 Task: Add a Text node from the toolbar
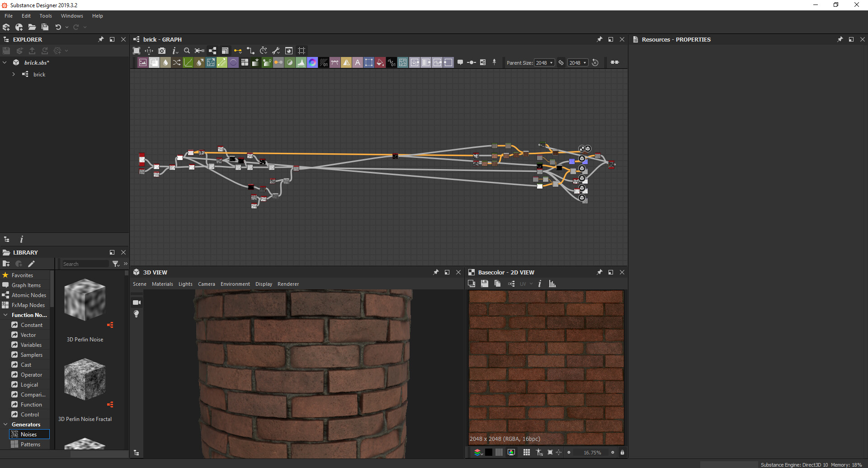pos(358,63)
